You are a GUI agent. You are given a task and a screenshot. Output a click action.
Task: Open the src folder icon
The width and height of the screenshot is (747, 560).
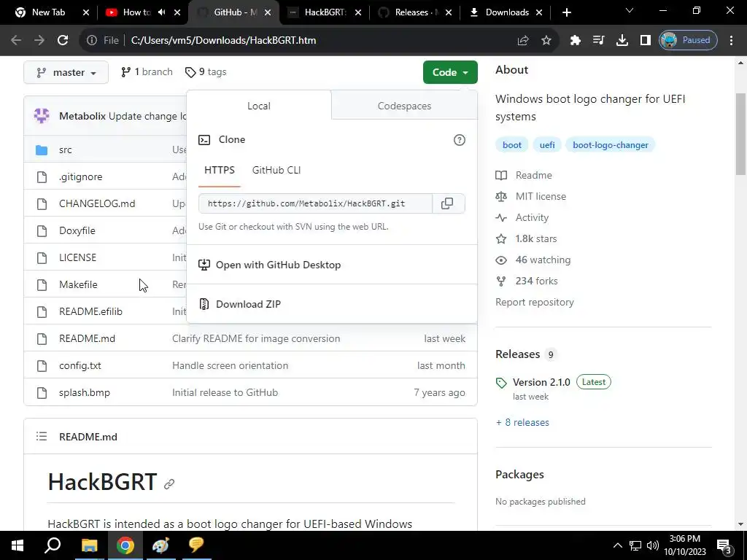click(42, 150)
